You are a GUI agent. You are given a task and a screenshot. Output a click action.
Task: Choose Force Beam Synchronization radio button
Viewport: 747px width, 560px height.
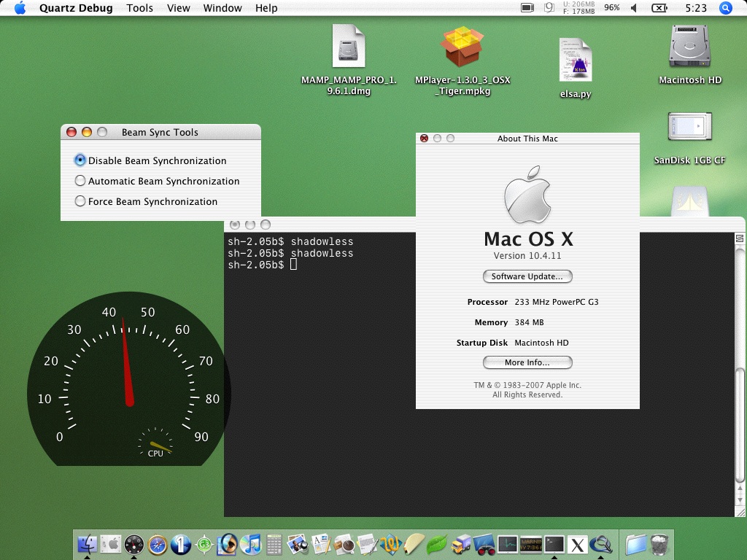80,201
